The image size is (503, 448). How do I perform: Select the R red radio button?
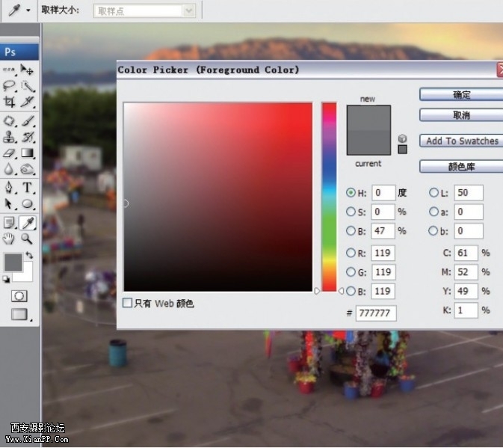pos(351,252)
